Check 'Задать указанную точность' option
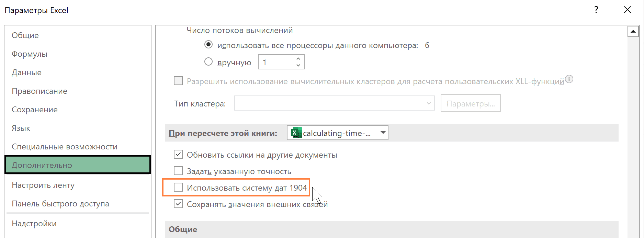This screenshot has width=644, height=238. pos(178,171)
